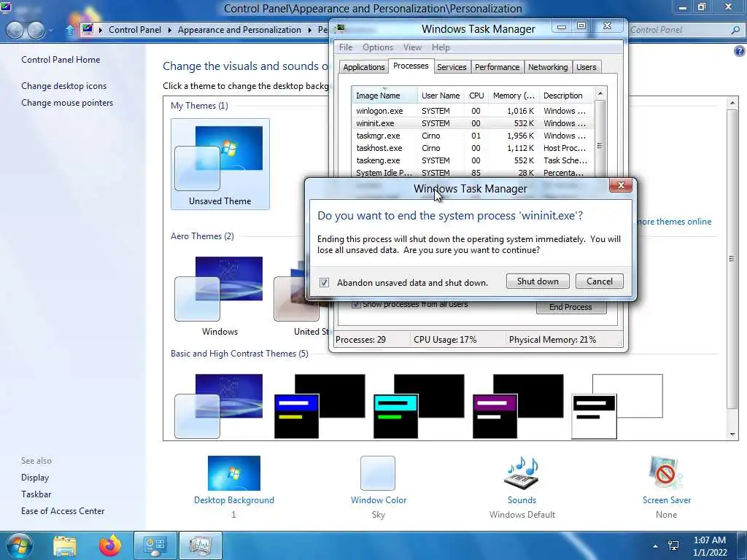Click the Shut down button

pos(538,281)
